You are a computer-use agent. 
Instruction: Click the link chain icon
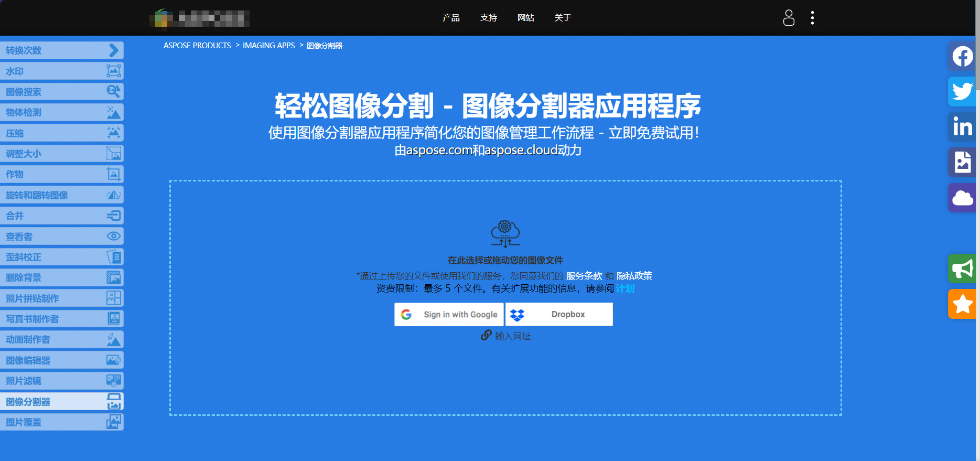pyautogui.click(x=486, y=335)
